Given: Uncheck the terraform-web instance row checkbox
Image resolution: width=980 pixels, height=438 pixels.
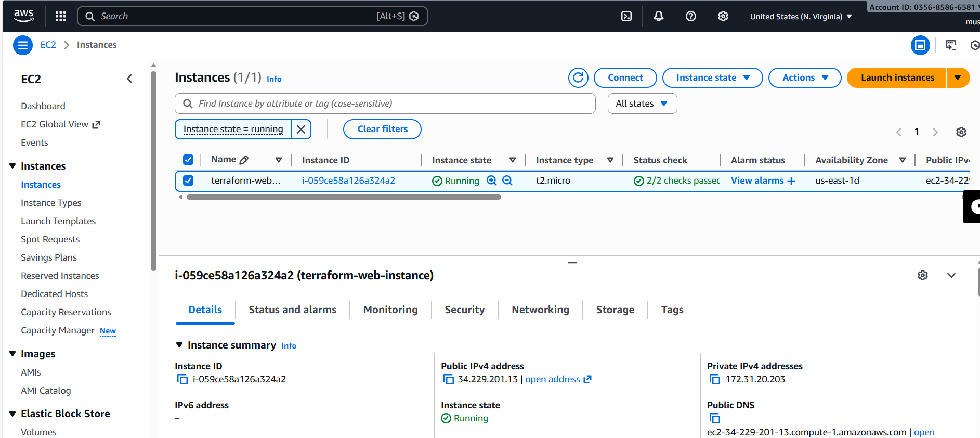Looking at the screenshot, I should [188, 181].
